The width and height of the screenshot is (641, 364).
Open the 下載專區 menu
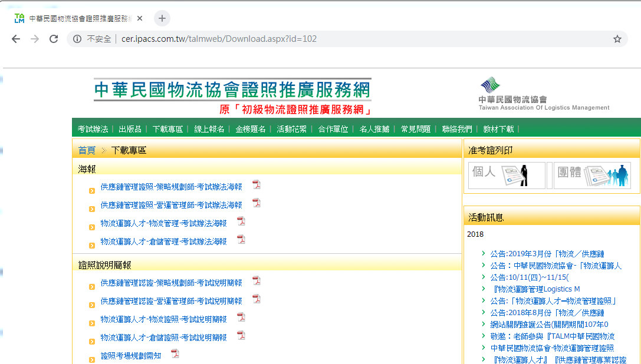tap(167, 129)
